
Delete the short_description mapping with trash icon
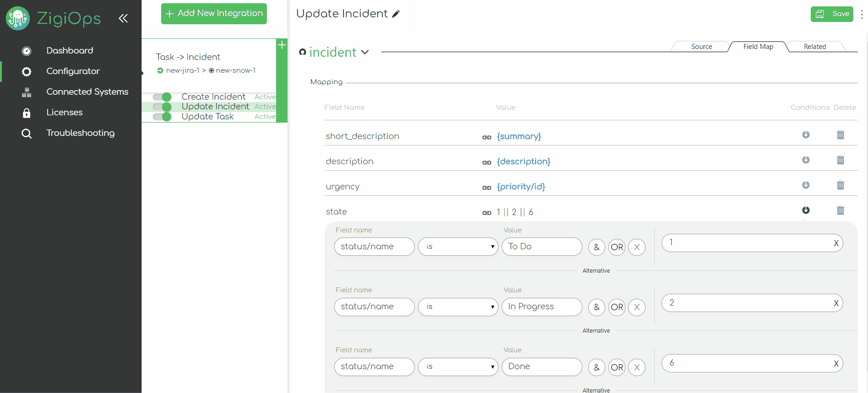click(840, 135)
